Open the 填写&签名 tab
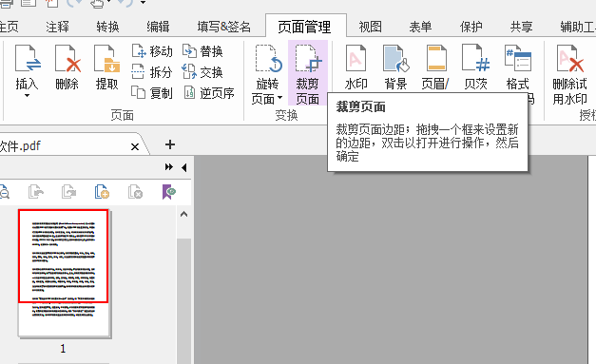This screenshot has height=364, width=596. [x=224, y=27]
